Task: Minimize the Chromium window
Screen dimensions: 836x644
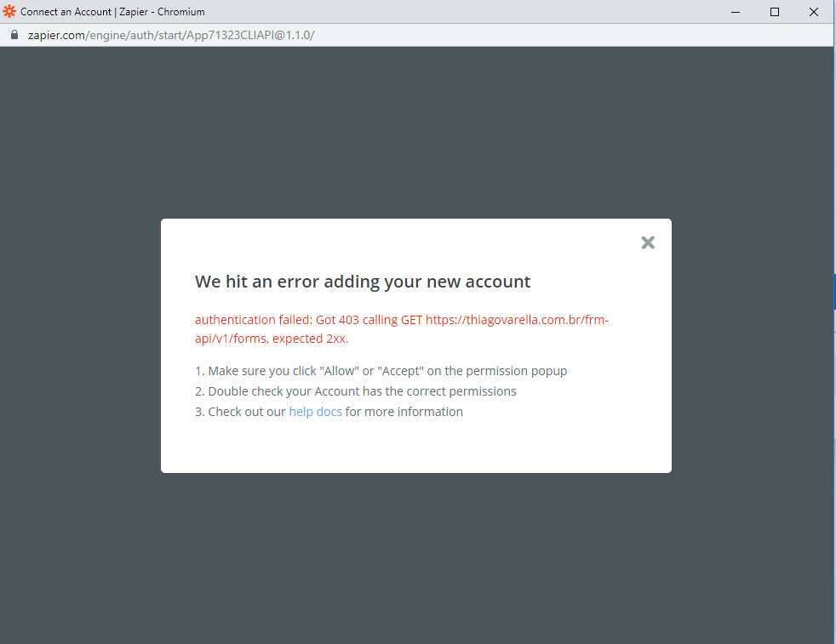Action: (x=736, y=12)
